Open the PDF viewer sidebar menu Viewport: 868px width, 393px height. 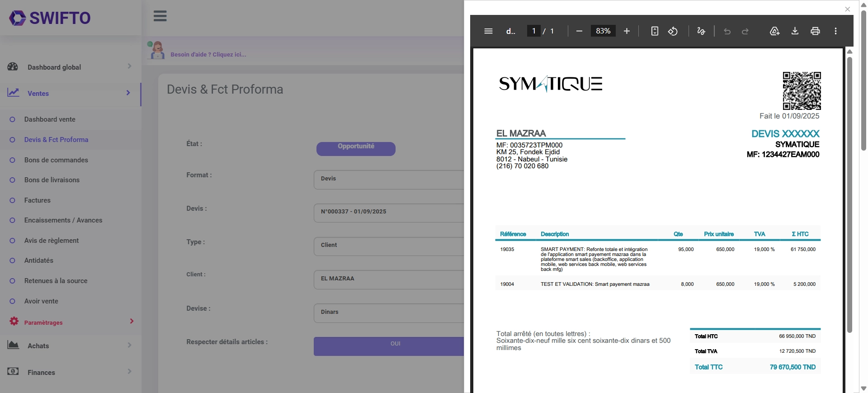point(488,31)
